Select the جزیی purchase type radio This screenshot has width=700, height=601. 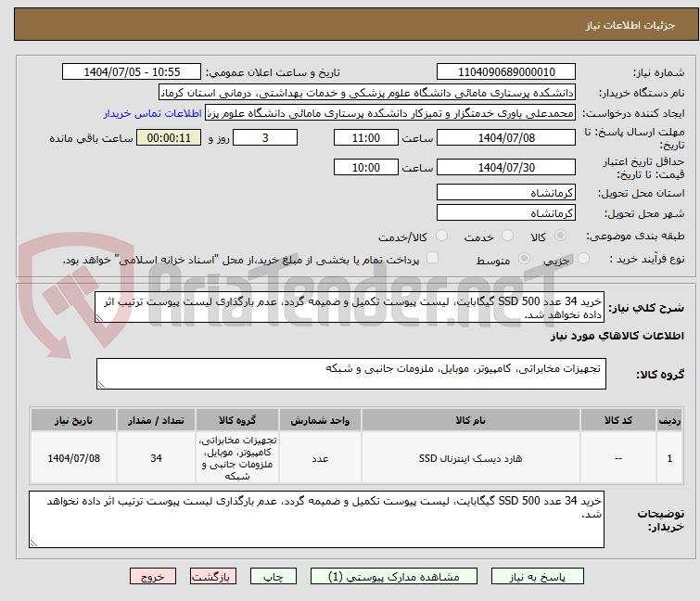pyautogui.click(x=583, y=259)
